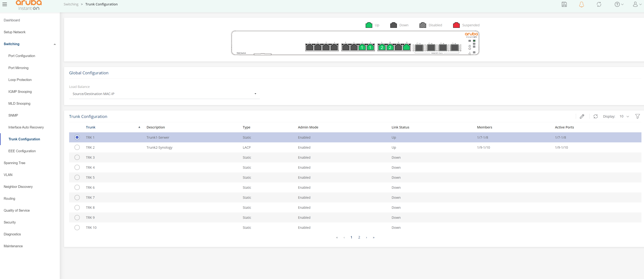This screenshot has height=279, width=644.
Task: Collapse the Switching menu section
Action: click(x=55, y=44)
